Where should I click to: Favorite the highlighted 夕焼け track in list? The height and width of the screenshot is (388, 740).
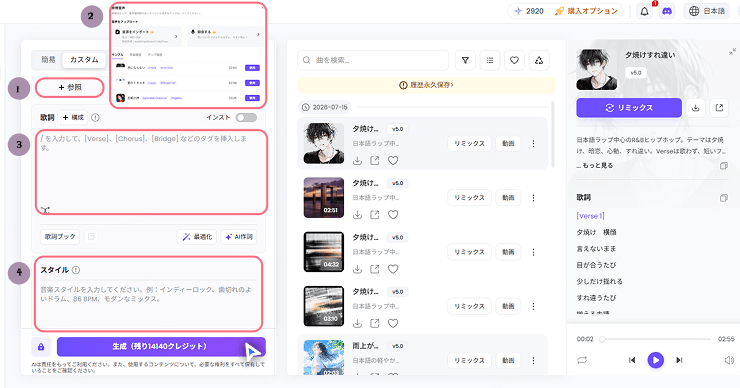tap(393, 160)
